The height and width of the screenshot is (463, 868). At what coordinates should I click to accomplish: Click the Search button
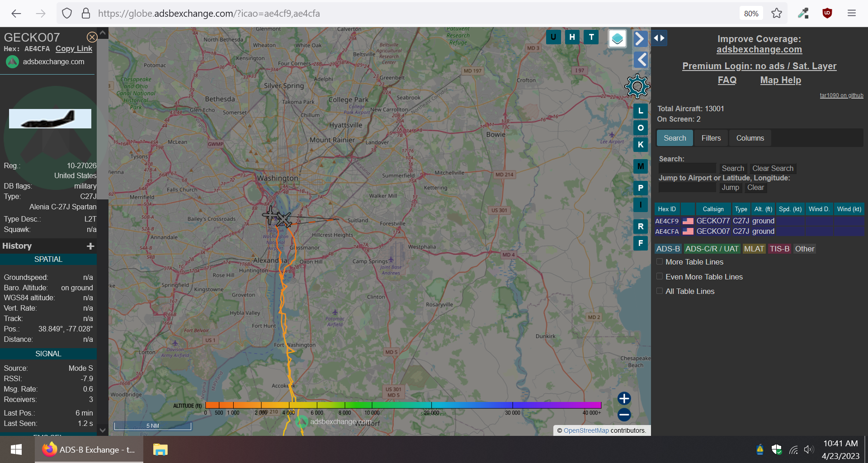(733, 169)
